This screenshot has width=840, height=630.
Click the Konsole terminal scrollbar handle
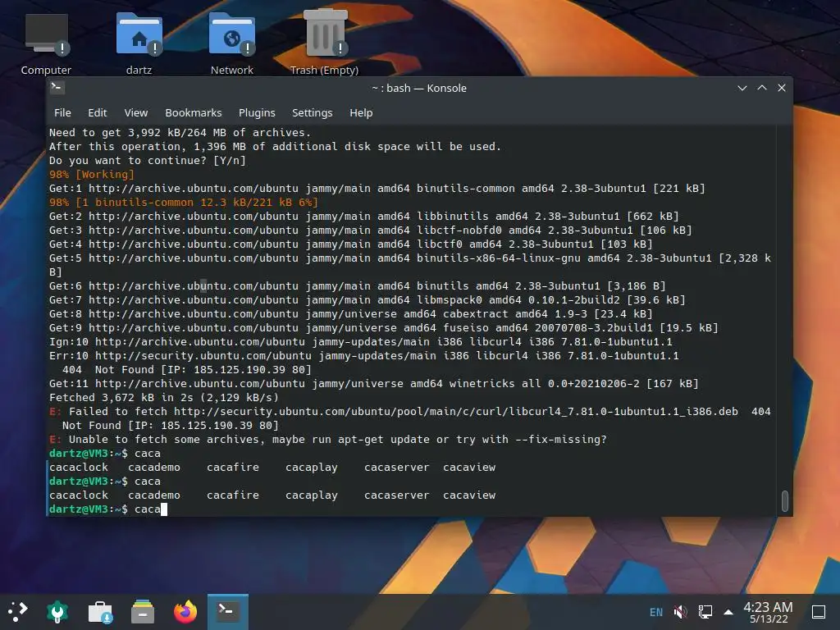tap(785, 501)
